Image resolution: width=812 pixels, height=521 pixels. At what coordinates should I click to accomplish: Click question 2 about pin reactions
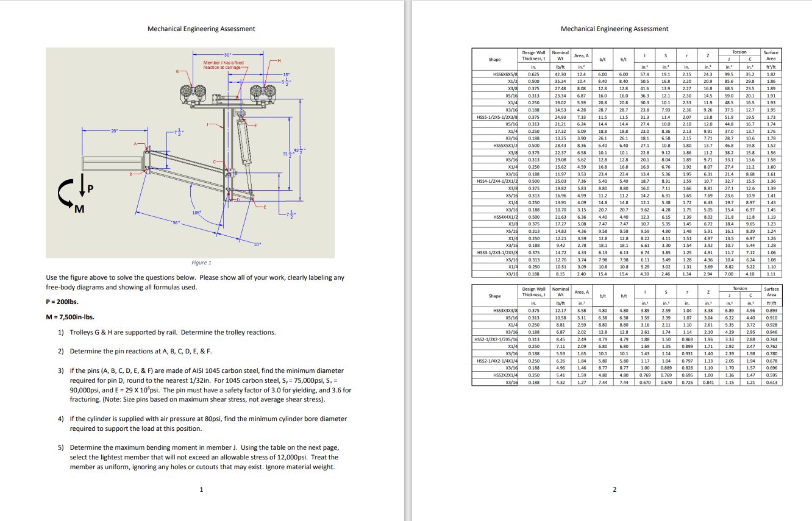(x=135, y=351)
